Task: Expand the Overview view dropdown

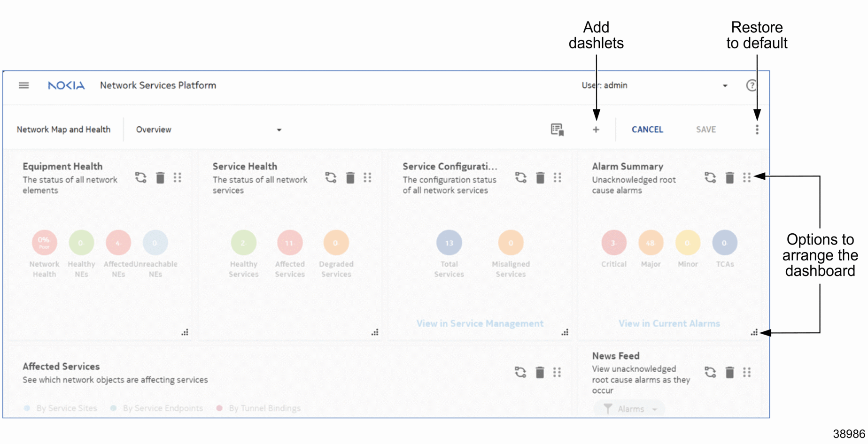Action: [279, 130]
